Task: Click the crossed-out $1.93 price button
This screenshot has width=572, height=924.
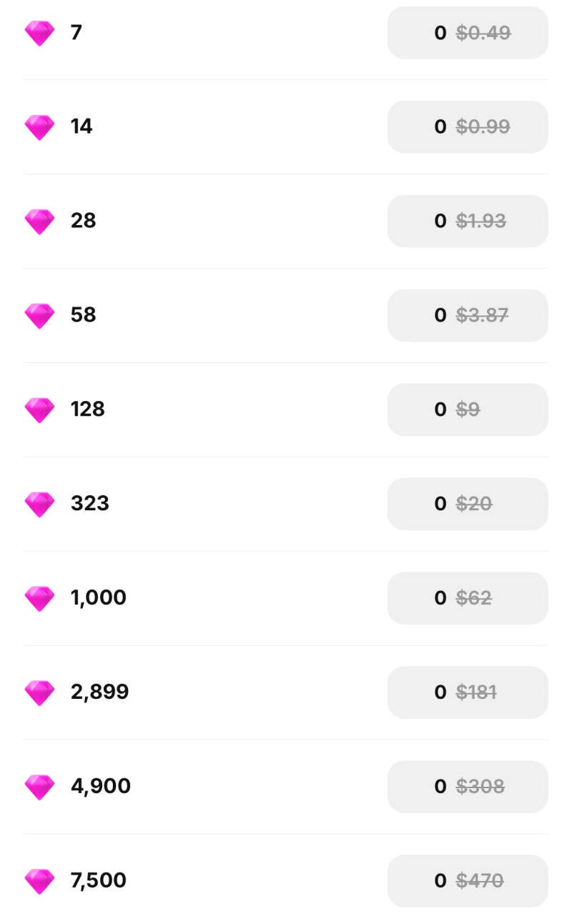Action: pyautogui.click(x=468, y=222)
